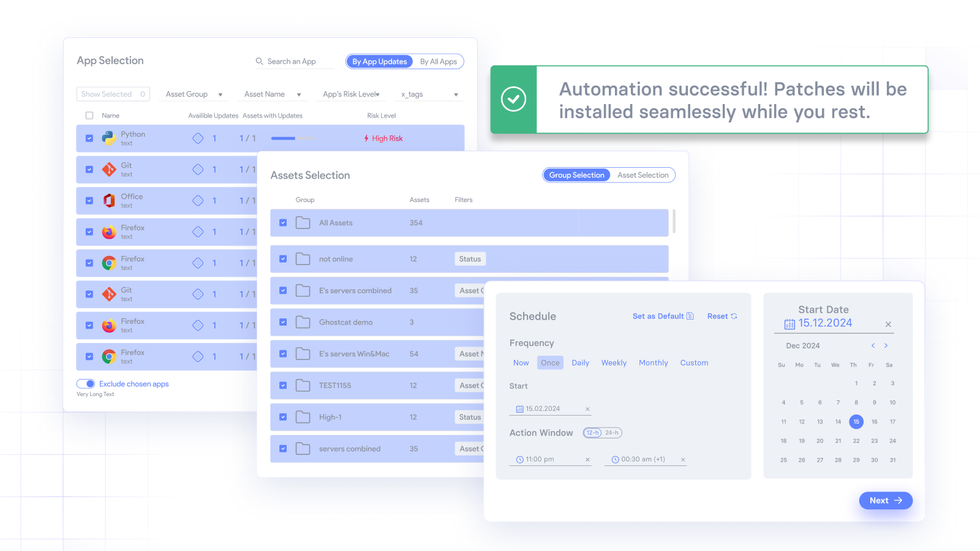Image resolution: width=980 pixels, height=551 pixels.
Task: Clear the 15.02.2024 start date with X
Action: (x=587, y=409)
